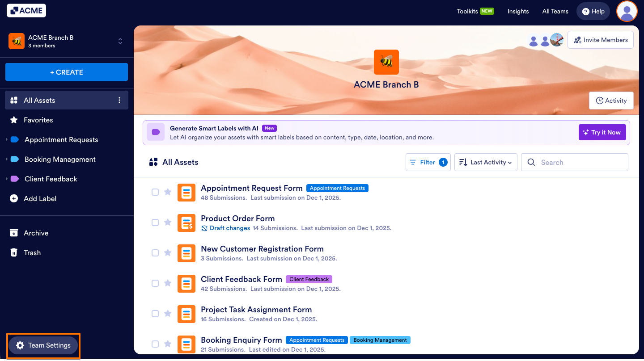
Task: Open Toolkits in the top navigation
Action: (475, 11)
